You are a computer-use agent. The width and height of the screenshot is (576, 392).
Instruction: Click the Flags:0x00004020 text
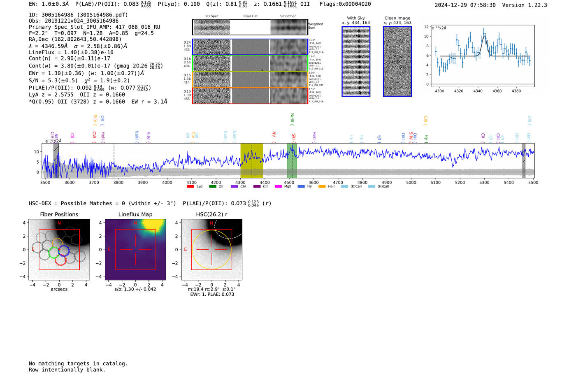pos(345,4)
